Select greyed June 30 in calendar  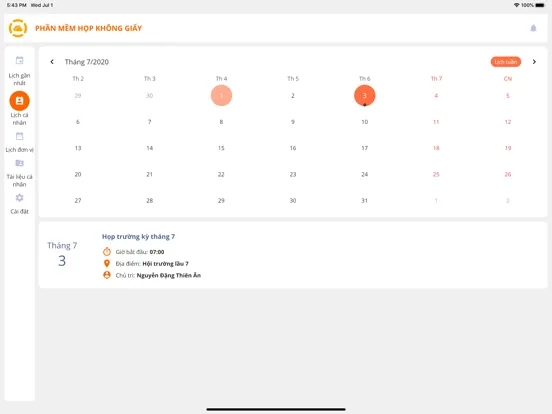coord(150,95)
